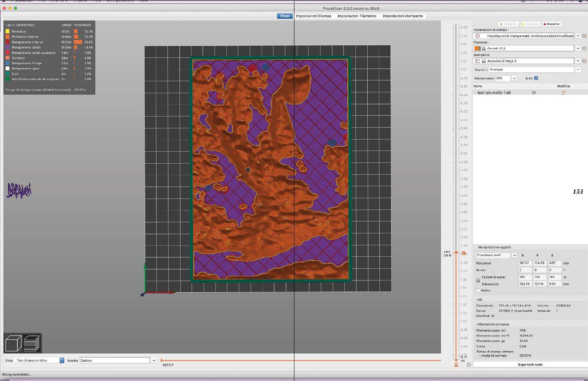Viewport: 588px width, 381px height.
Task: Click the orange filament color swatch
Action: [x=477, y=49]
